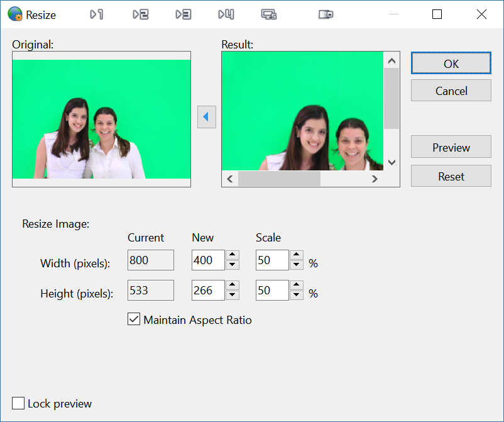The height and width of the screenshot is (422, 504).
Task: Click Result preview scroll right arrow
Action: point(375,179)
